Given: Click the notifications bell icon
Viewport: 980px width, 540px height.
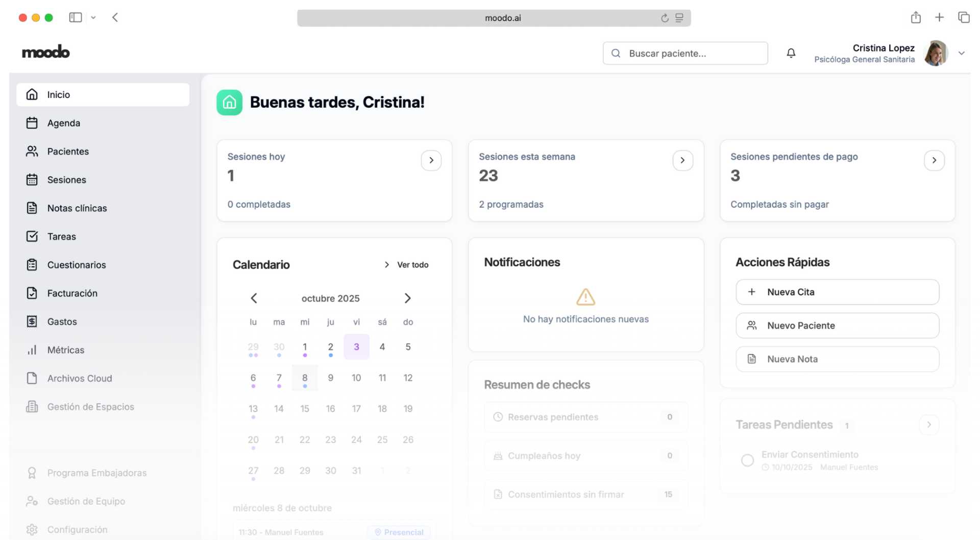Looking at the screenshot, I should click(791, 53).
